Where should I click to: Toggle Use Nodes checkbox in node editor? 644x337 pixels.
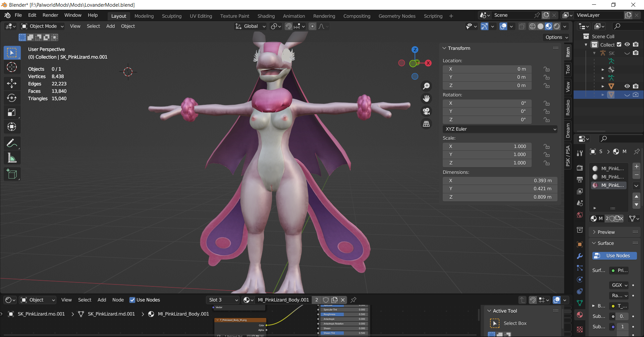(132, 300)
